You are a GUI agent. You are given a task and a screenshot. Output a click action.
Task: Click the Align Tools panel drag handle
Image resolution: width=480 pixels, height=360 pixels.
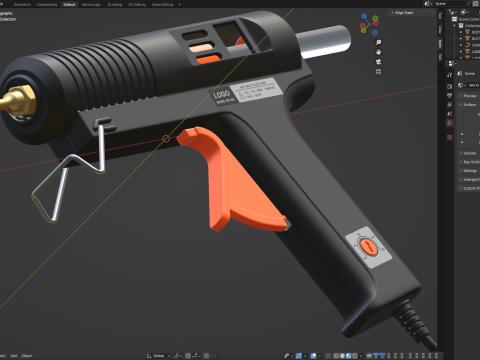(431, 12)
